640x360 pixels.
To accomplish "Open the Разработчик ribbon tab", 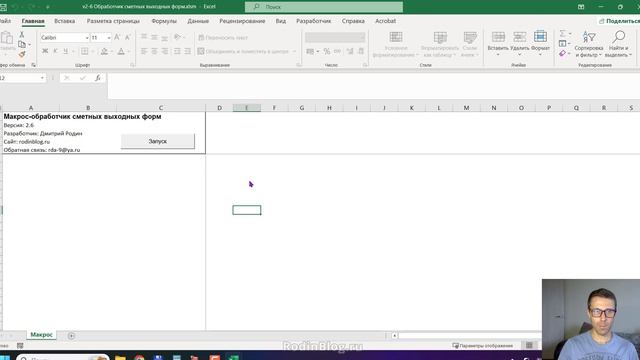I will tap(313, 21).
